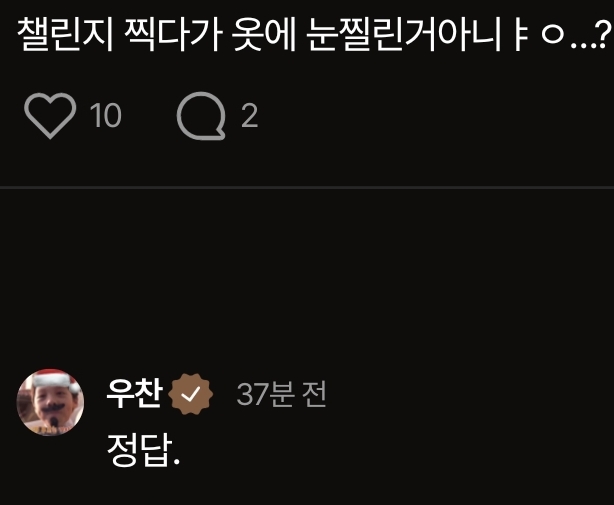Open 우찬's profile picture with Santa hat

coord(50,402)
